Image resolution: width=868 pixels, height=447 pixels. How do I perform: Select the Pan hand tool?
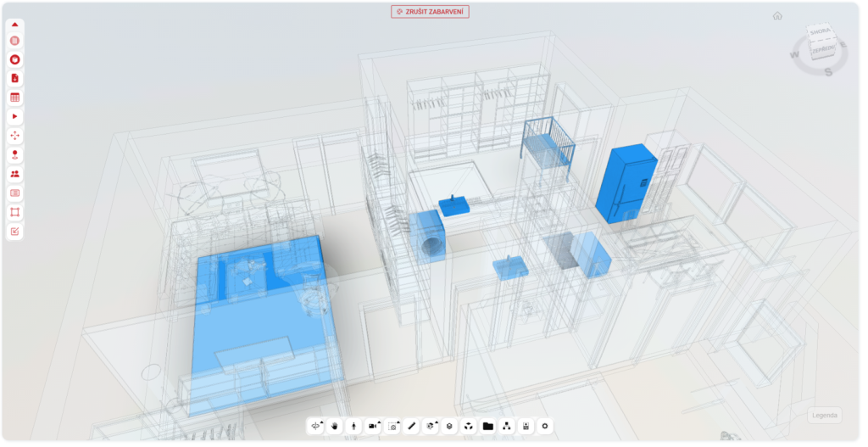(335, 427)
